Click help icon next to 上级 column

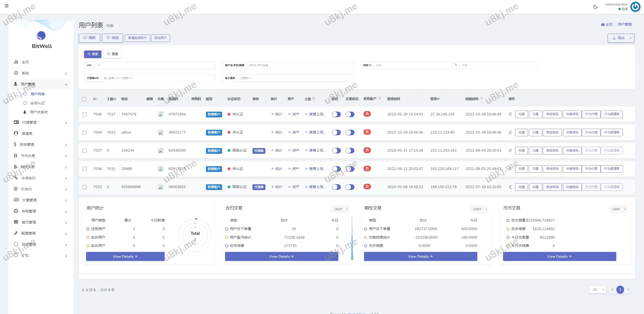tap(314, 99)
